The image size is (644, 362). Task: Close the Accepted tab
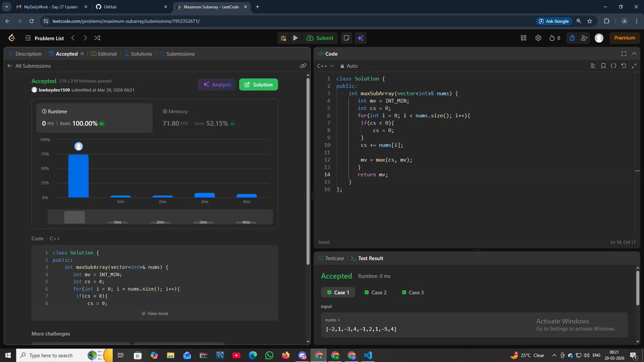coord(82,54)
